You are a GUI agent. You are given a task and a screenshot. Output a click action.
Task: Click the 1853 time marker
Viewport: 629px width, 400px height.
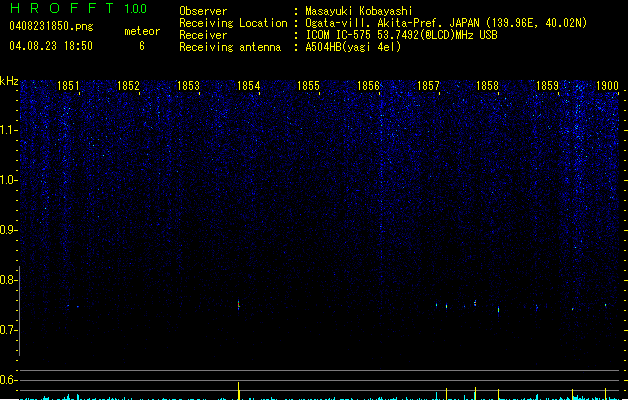(188, 86)
